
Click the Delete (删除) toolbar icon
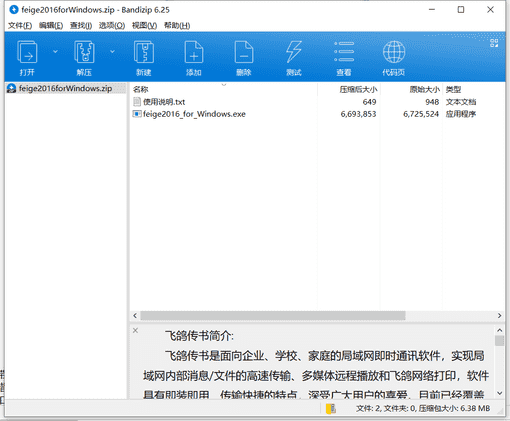(244, 52)
